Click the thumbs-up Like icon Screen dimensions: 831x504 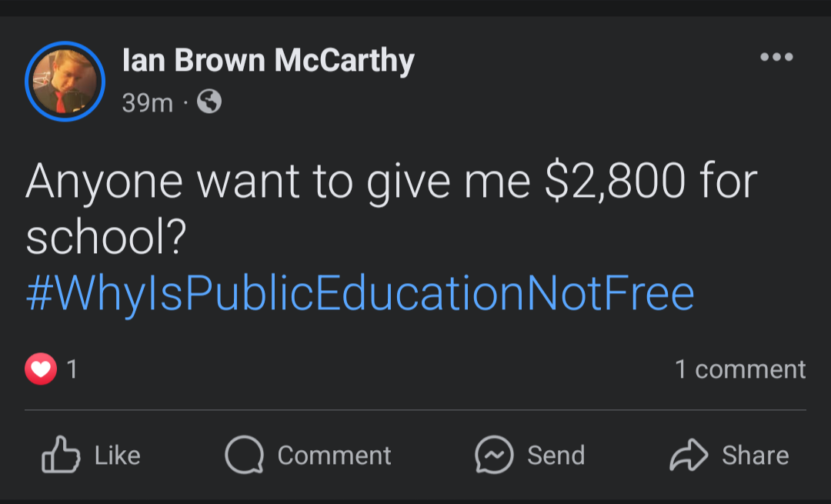(61, 455)
